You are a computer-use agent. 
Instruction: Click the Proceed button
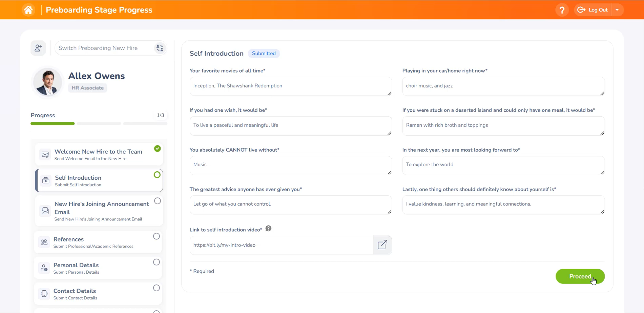click(580, 276)
